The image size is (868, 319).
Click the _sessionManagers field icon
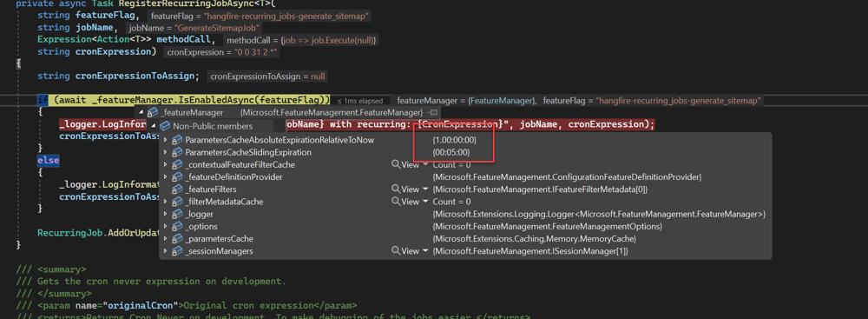177,251
